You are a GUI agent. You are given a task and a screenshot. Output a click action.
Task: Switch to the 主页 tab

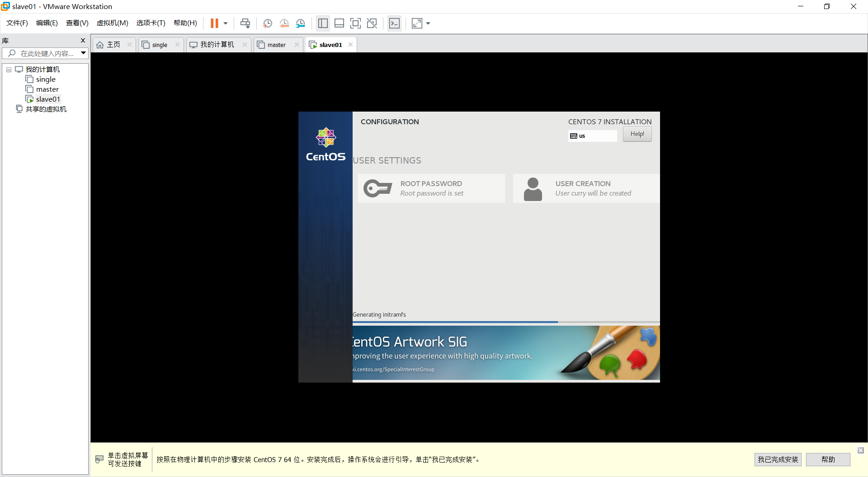(113, 45)
